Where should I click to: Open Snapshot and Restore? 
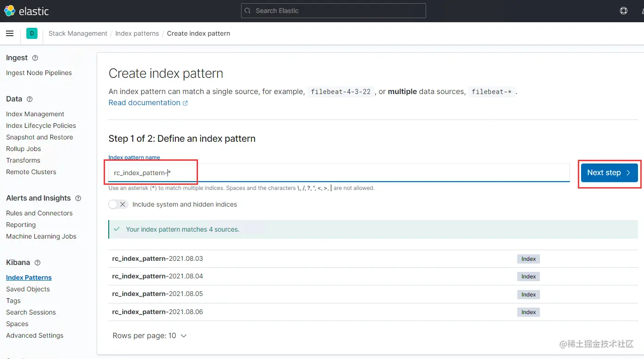pos(39,137)
